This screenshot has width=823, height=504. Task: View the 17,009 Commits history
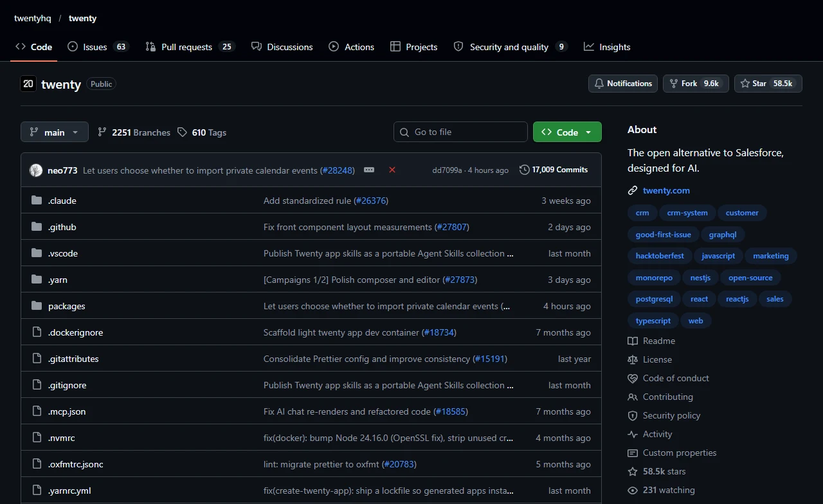[x=554, y=170]
